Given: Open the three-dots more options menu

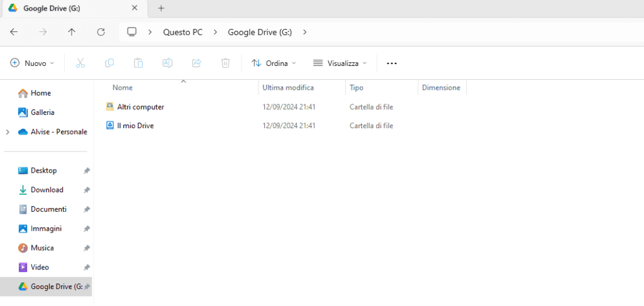Looking at the screenshot, I should pos(392,63).
